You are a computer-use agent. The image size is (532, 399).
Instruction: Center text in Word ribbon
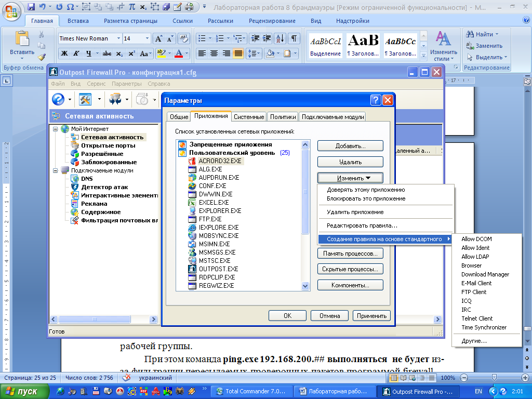point(214,54)
